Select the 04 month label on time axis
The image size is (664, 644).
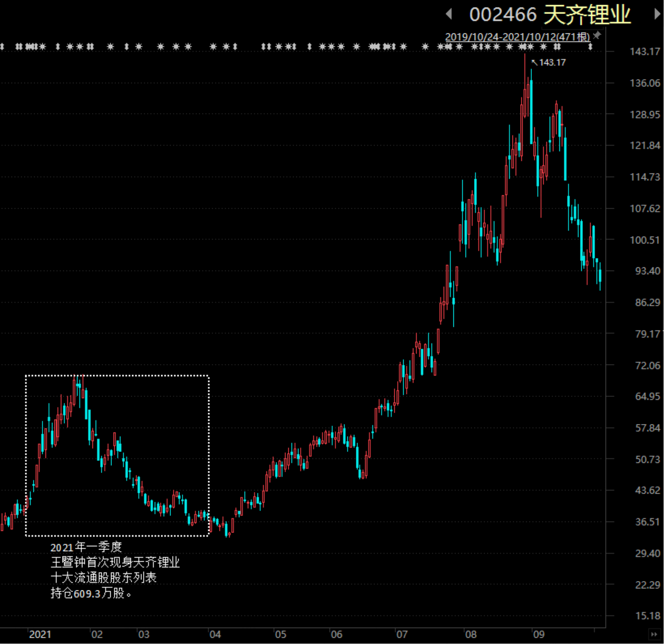pos(215,635)
